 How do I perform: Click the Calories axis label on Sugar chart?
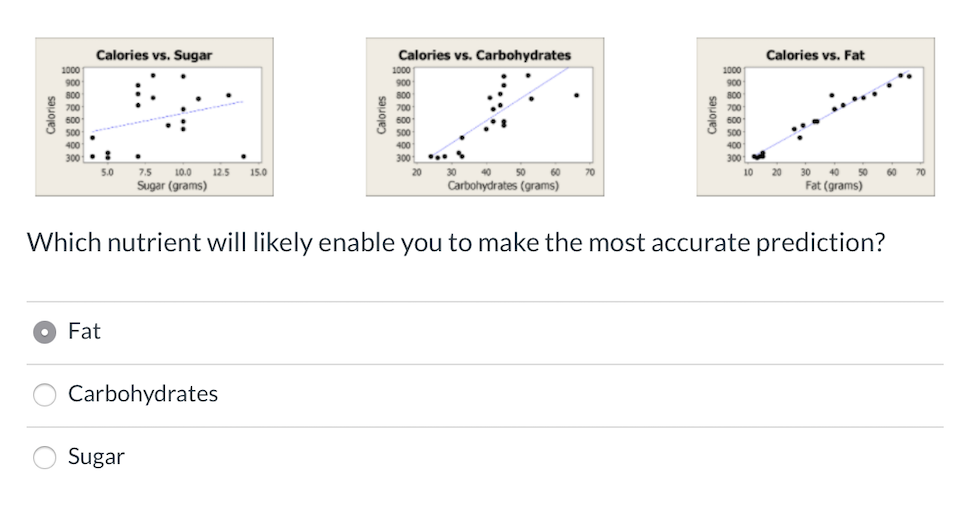pos(51,114)
